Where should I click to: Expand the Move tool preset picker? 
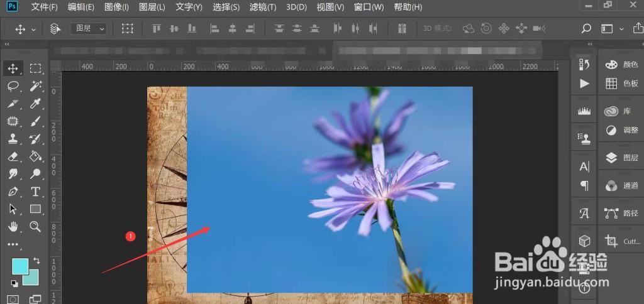(x=33, y=29)
